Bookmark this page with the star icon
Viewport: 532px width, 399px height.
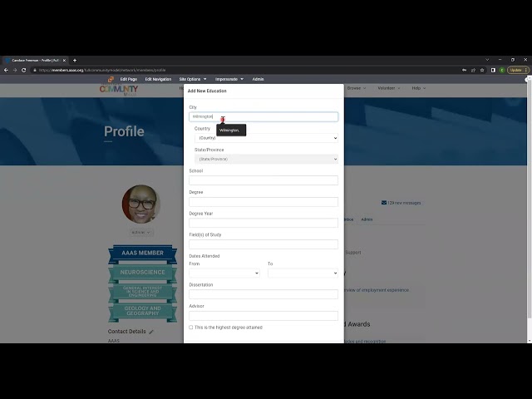click(482, 70)
